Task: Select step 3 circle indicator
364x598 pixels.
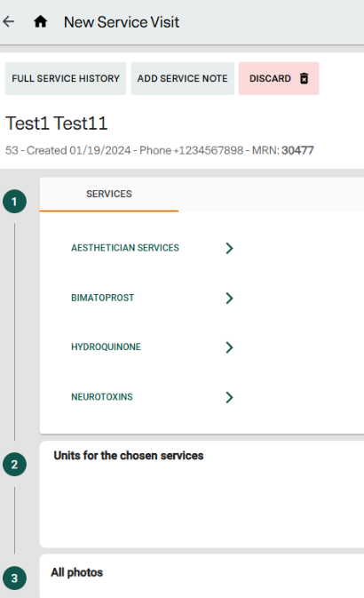Action: pos(14,578)
